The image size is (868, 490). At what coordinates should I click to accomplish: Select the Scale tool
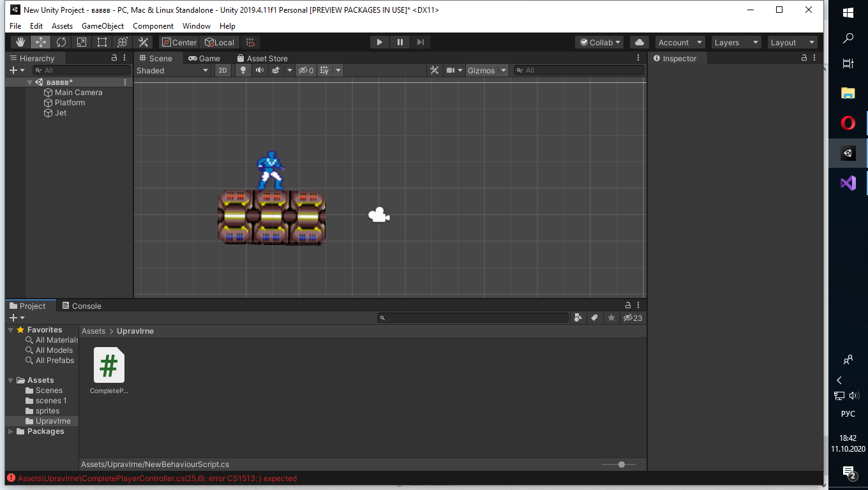pos(82,42)
